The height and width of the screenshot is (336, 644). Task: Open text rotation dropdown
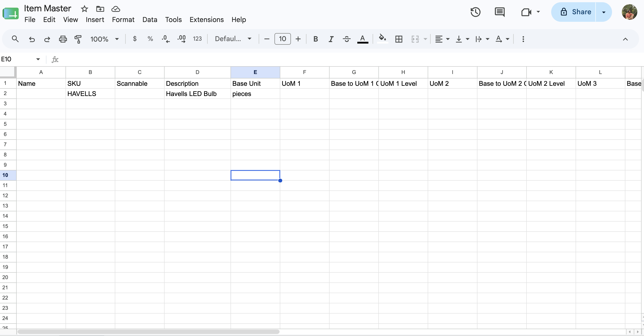click(502, 39)
